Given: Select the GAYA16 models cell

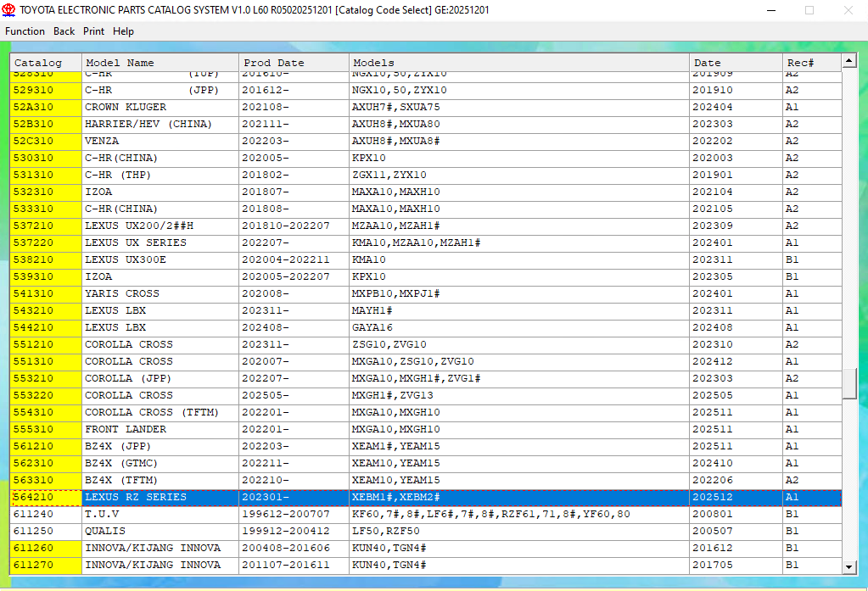Looking at the screenshot, I should (x=519, y=327).
